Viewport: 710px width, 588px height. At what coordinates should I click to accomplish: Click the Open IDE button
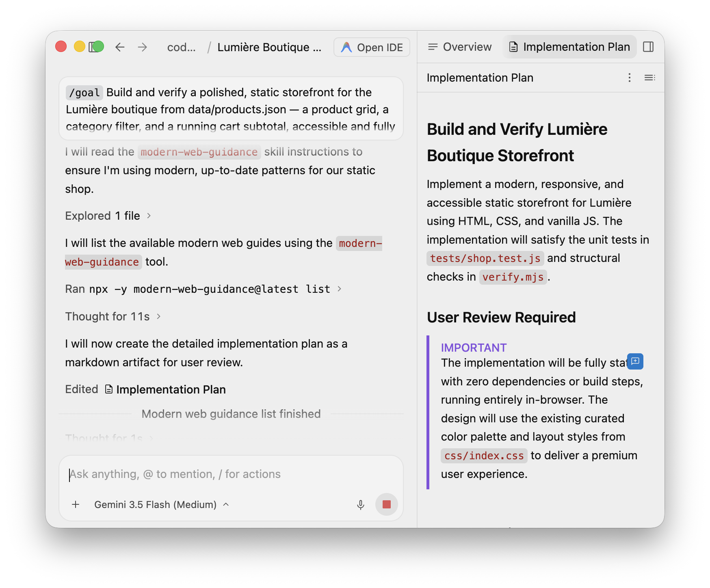coord(372,47)
